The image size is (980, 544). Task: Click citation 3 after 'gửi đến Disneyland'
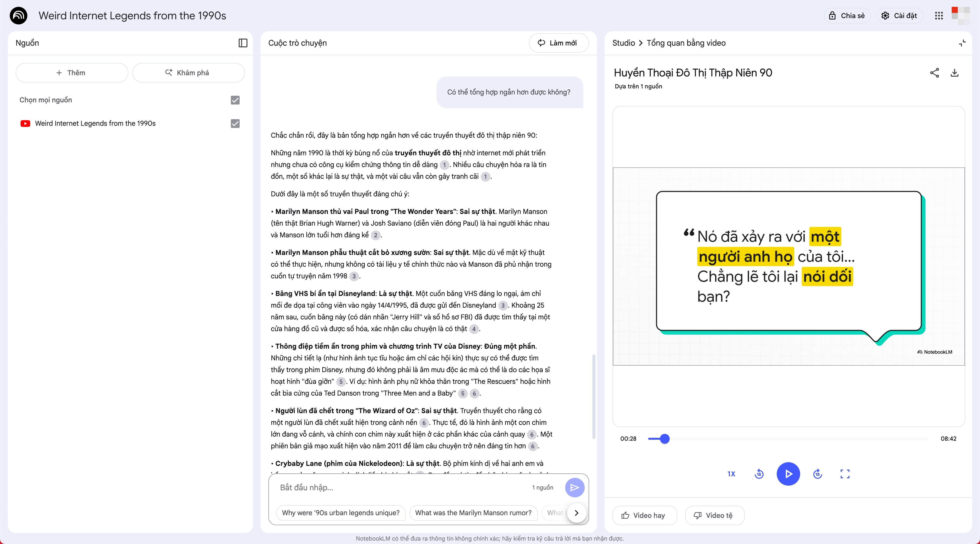[x=503, y=306]
